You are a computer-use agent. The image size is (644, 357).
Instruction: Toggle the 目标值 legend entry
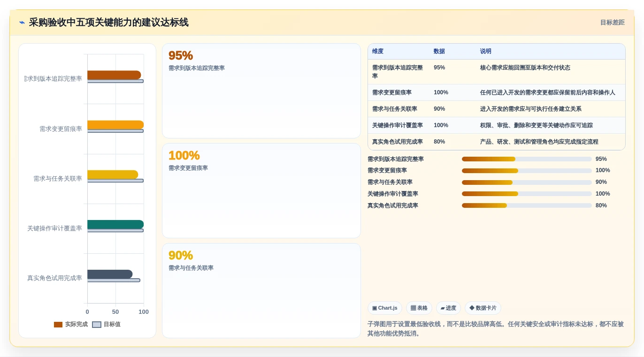(x=106, y=325)
